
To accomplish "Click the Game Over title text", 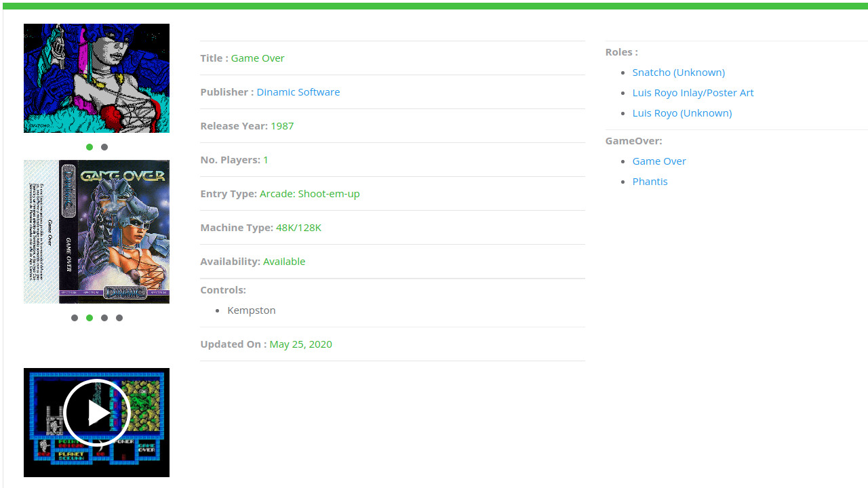I will point(257,58).
